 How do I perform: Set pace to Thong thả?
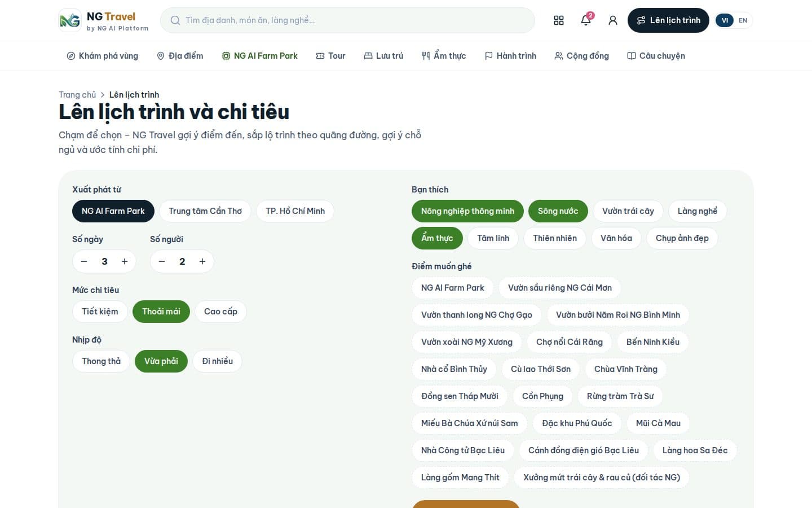coord(101,361)
